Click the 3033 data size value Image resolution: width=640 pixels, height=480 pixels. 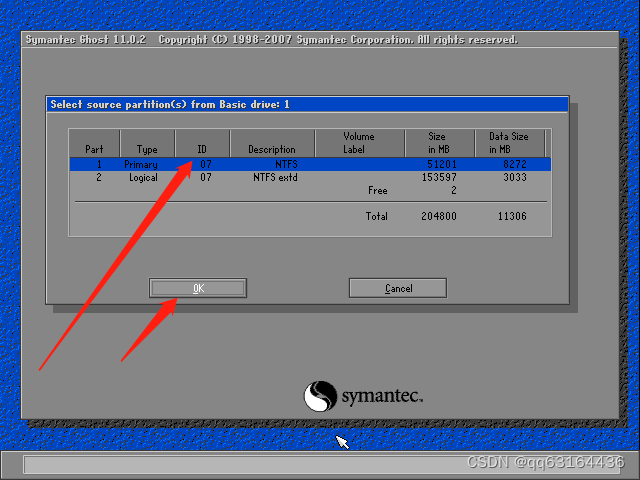pos(515,178)
